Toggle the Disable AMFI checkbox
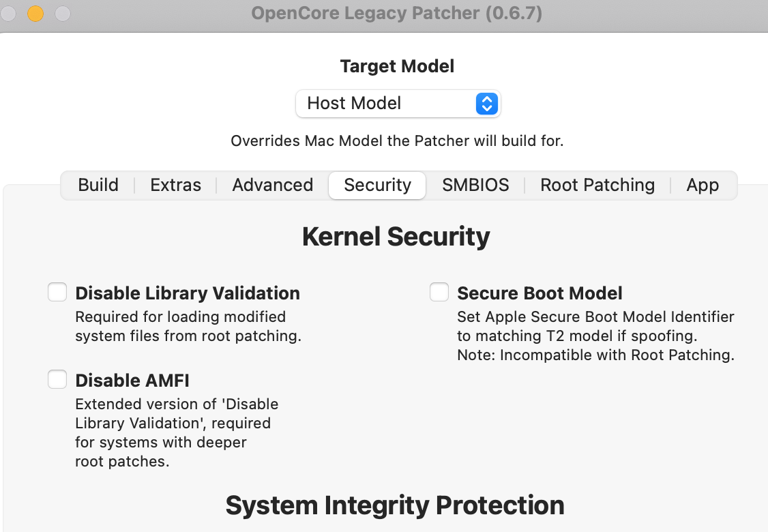Viewport: 768px width, 532px height. (x=57, y=379)
